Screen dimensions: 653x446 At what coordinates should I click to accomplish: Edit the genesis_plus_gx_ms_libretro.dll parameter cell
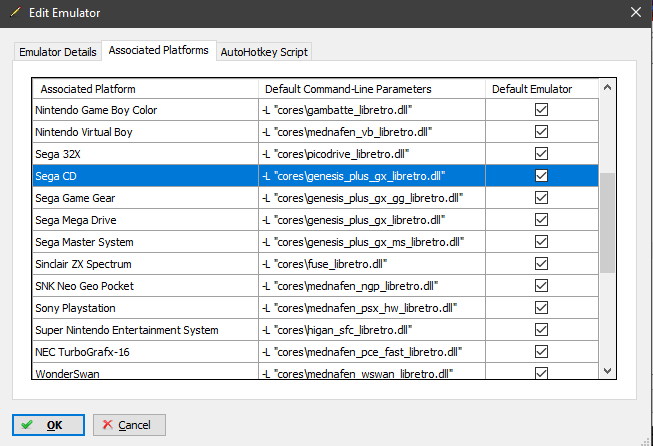point(372,242)
